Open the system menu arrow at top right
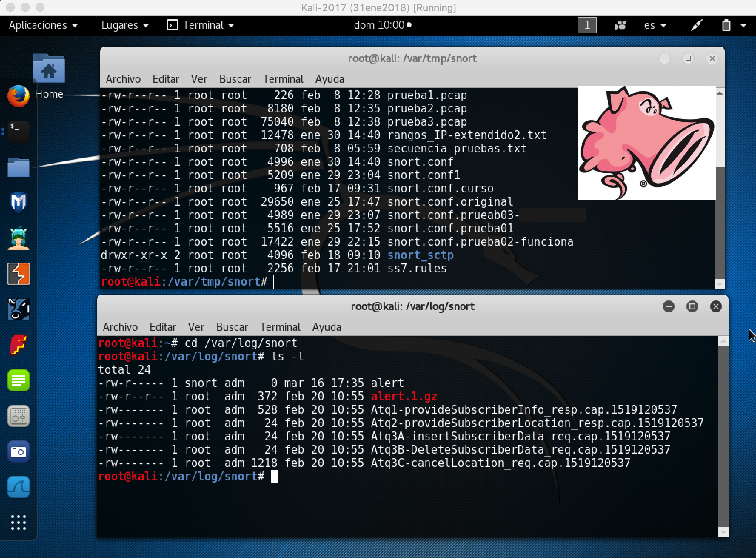This screenshot has width=756, height=558. 743,25
